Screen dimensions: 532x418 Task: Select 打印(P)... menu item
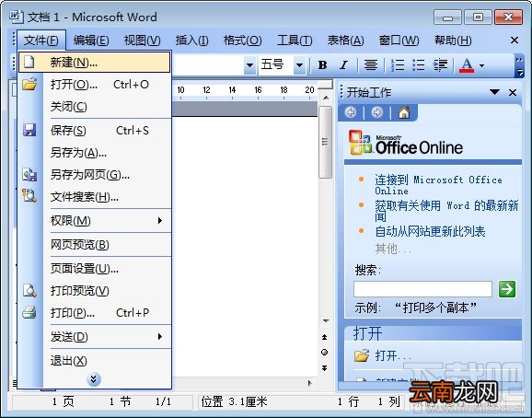click(94, 312)
